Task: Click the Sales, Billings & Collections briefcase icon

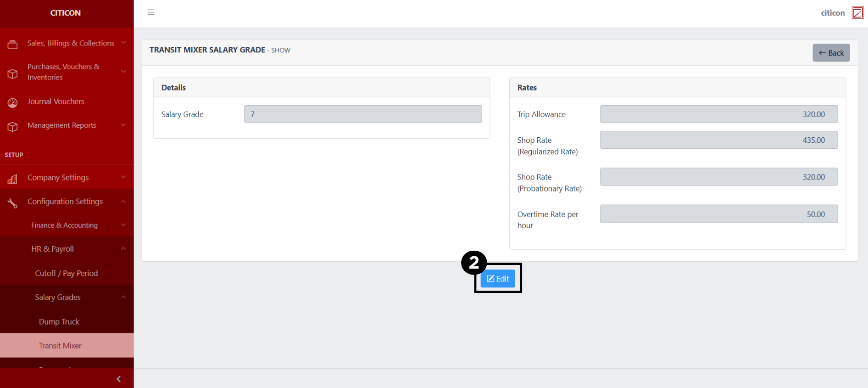Action: pos(12,44)
